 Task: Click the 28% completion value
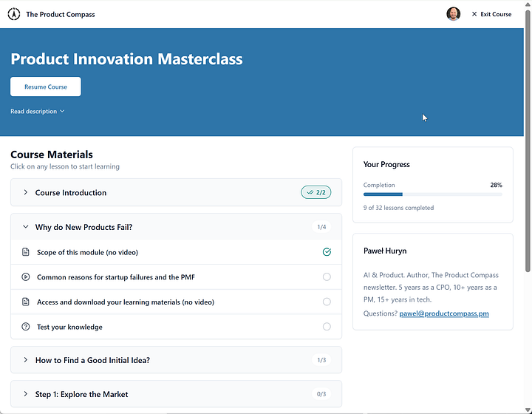click(496, 185)
